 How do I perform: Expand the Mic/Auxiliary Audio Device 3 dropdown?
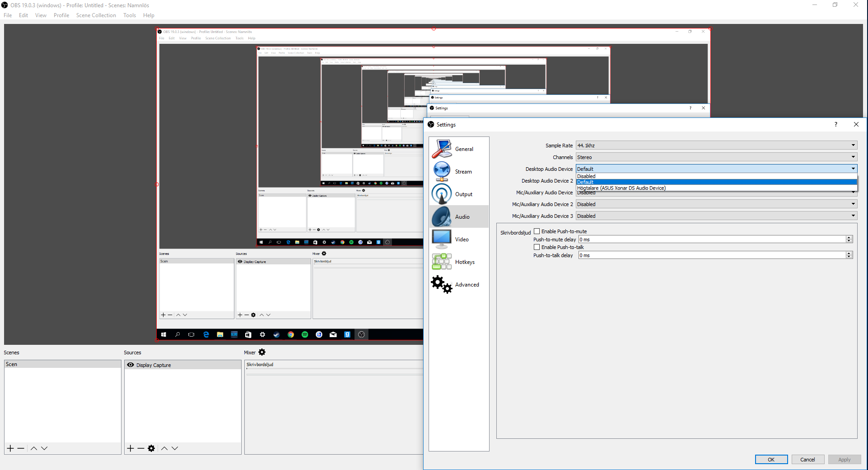click(853, 216)
